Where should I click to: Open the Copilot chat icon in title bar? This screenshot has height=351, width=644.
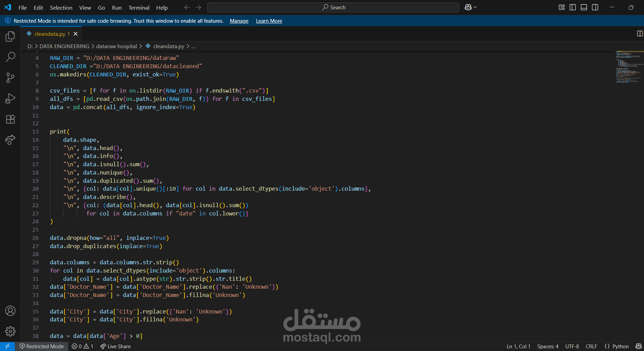pyautogui.click(x=468, y=7)
